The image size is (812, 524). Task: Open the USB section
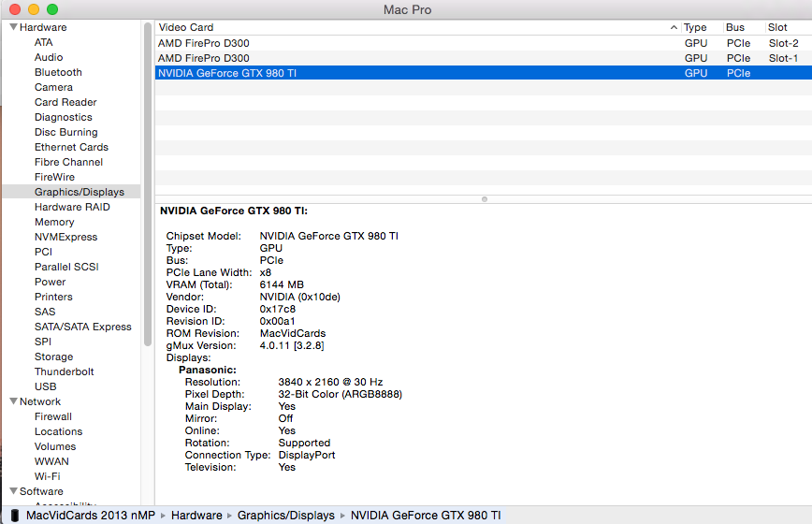click(x=45, y=386)
